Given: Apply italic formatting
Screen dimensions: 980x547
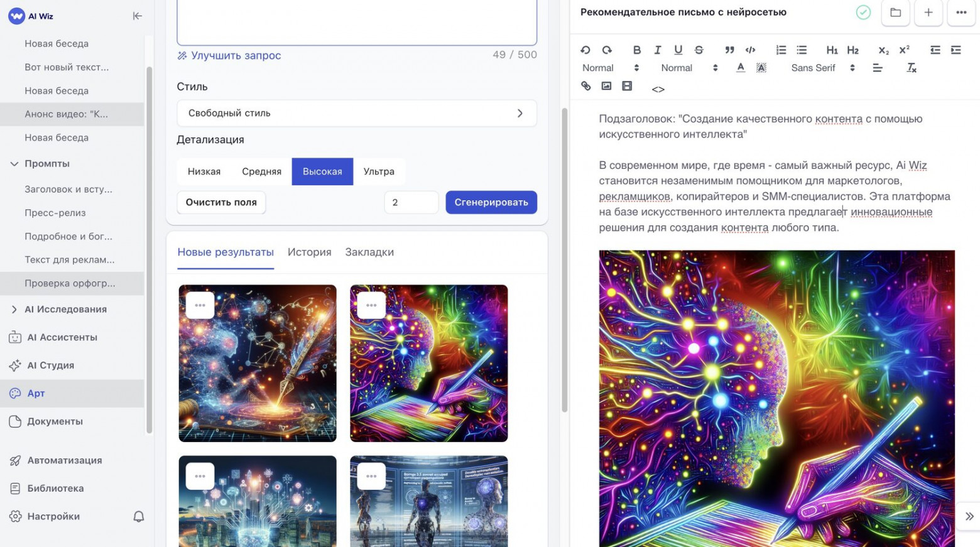Looking at the screenshot, I should coord(658,50).
